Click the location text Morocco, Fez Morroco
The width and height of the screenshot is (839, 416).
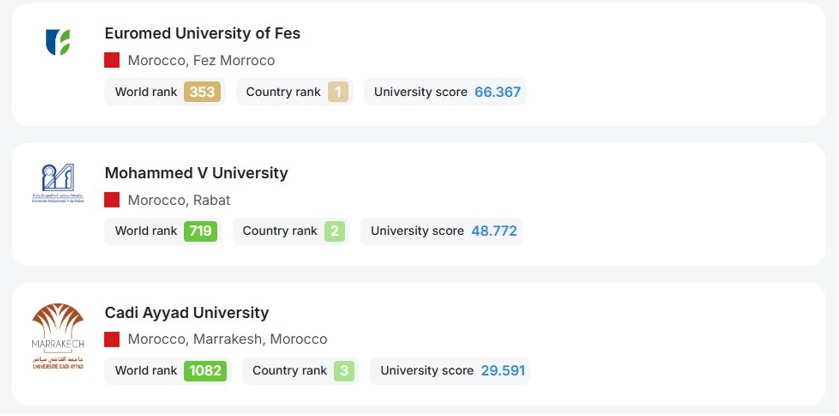tap(201, 60)
